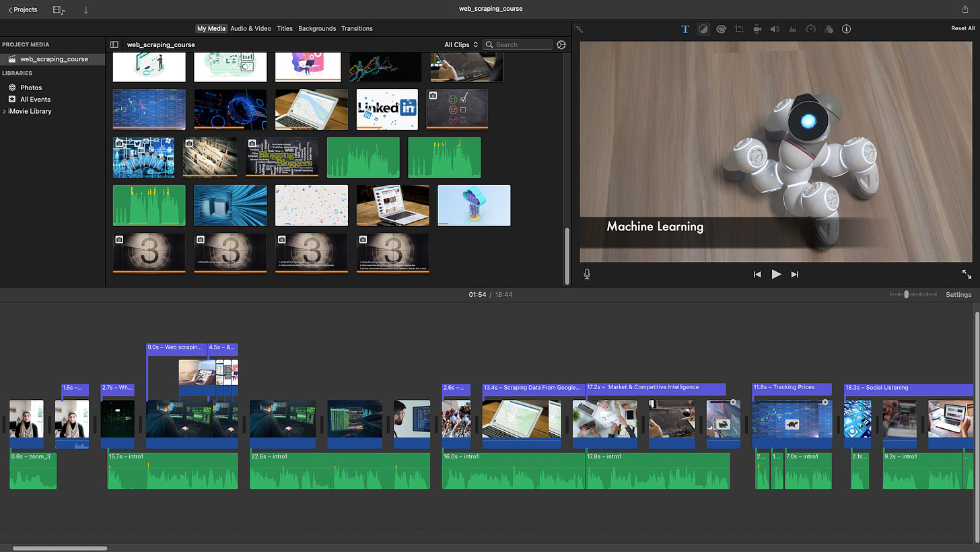This screenshot has width=980, height=552.
Task: Open the Clip Filter and Audio Effects panel
Action: pyautogui.click(x=829, y=29)
